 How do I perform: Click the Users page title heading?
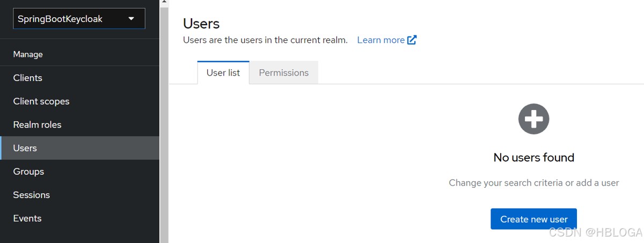pos(201,24)
